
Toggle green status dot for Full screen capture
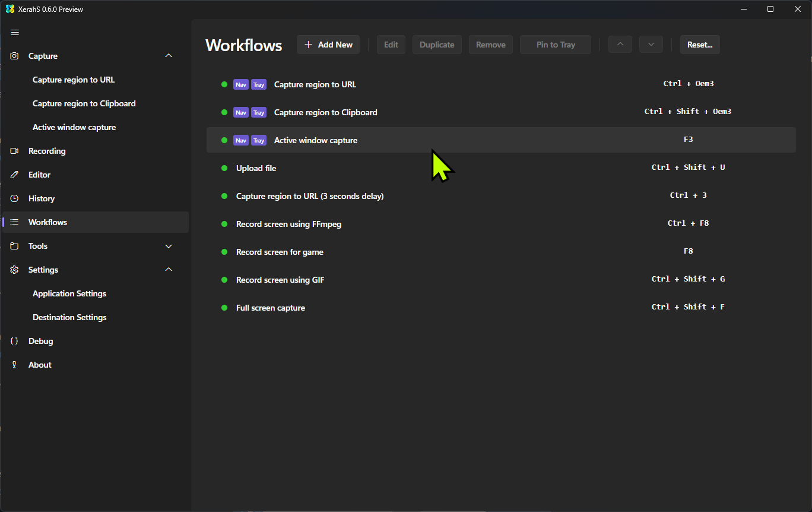pos(224,308)
